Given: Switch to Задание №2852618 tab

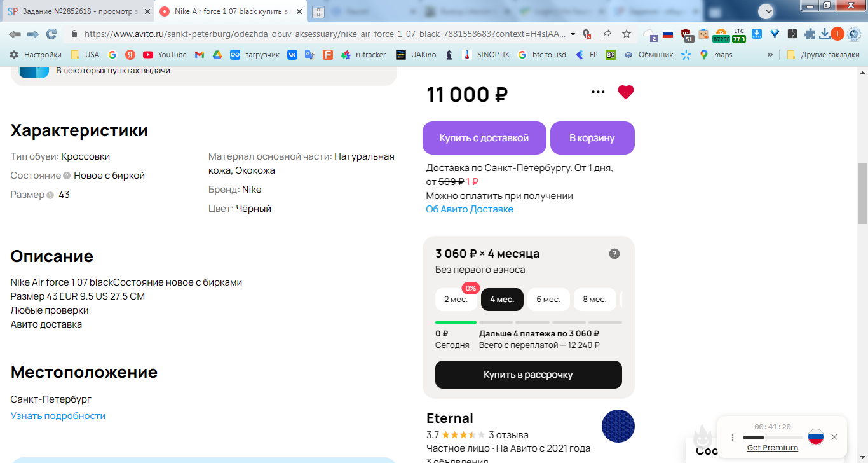Looking at the screenshot, I should (x=77, y=11).
